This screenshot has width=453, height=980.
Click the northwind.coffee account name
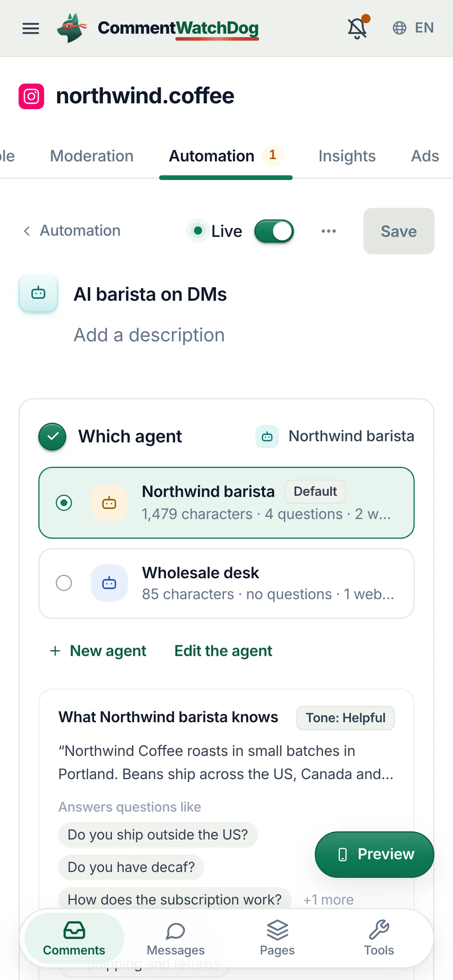click(145, 96)
